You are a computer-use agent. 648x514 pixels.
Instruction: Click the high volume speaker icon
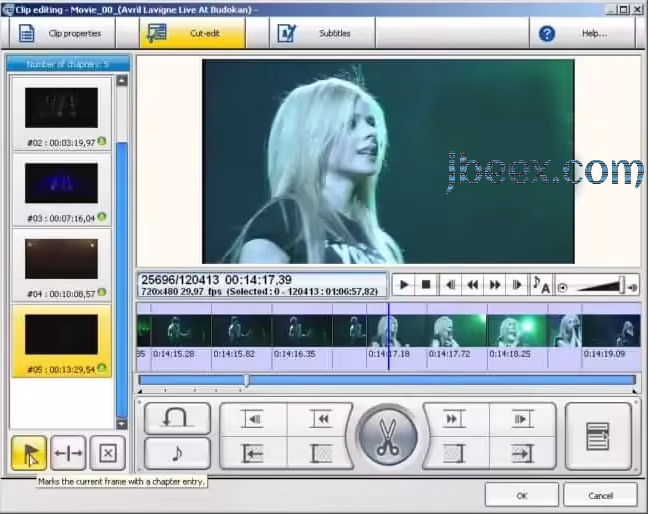[632, 288]
